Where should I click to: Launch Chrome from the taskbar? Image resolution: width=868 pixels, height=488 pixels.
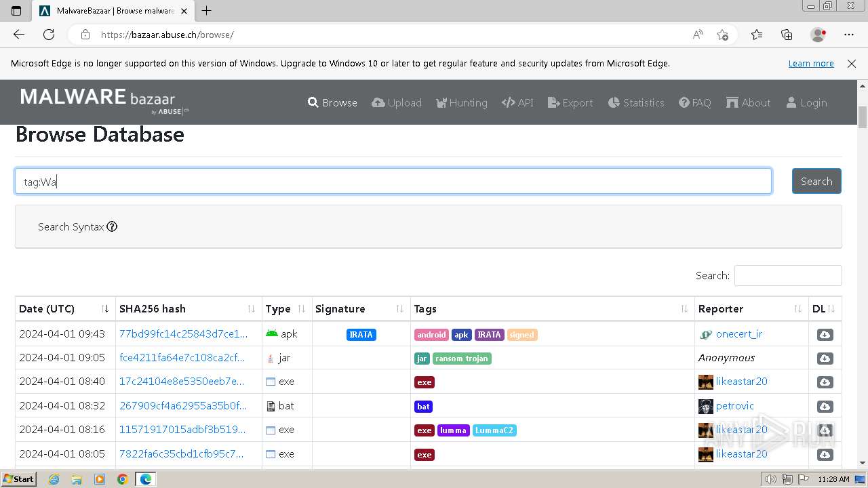coord(122,479)
